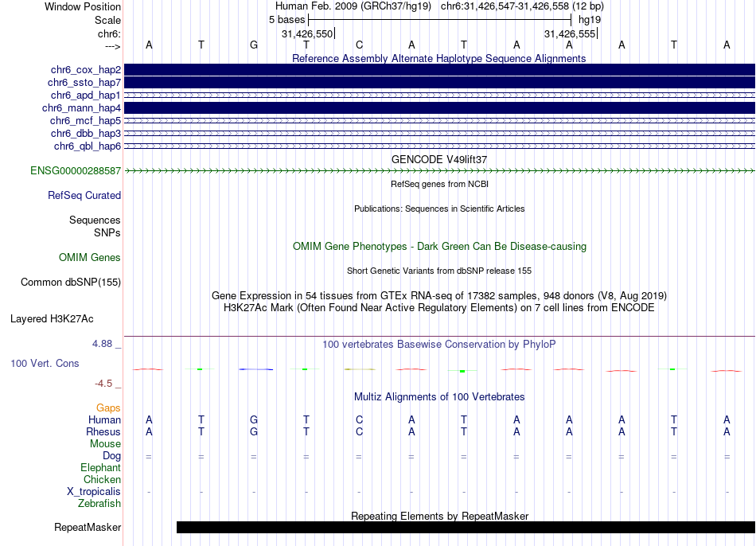Click the chr6_dbb_hap3 arrowed gap line

click(440, 133)
